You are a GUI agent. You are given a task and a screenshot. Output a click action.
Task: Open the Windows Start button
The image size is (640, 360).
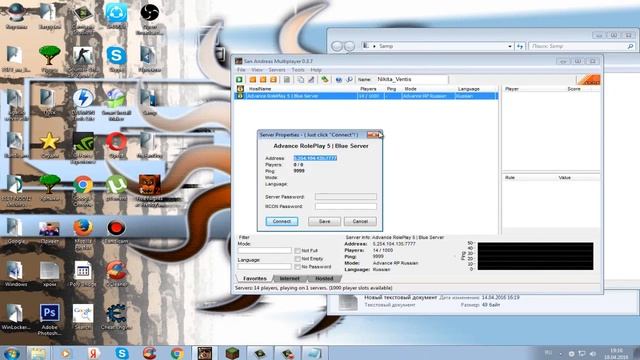click(11, 353)
